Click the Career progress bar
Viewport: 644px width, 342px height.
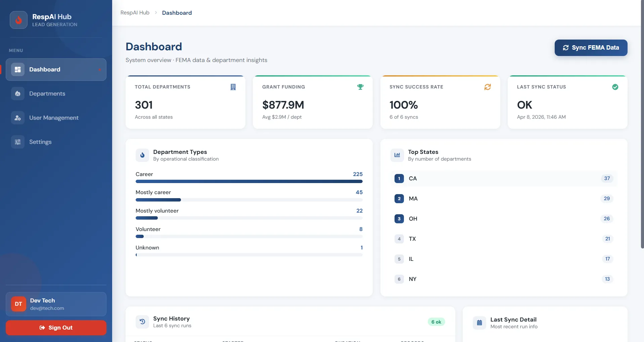click(249, 181)
